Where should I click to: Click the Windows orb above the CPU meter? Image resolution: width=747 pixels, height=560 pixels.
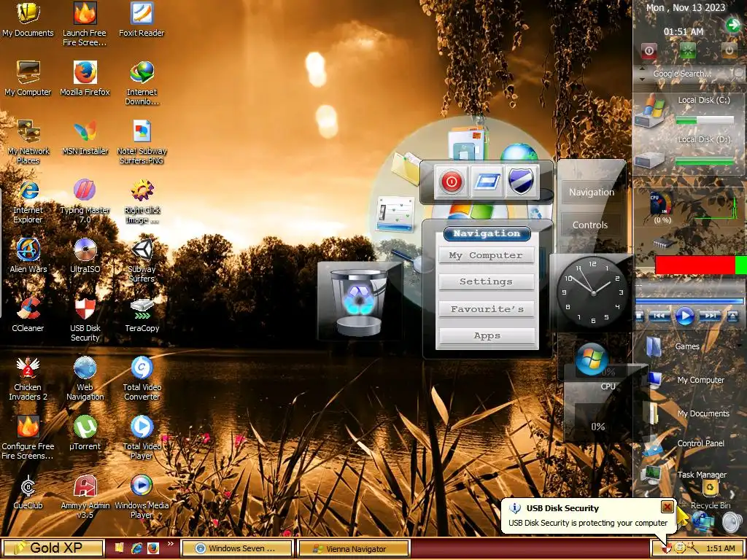pos(591,359)
